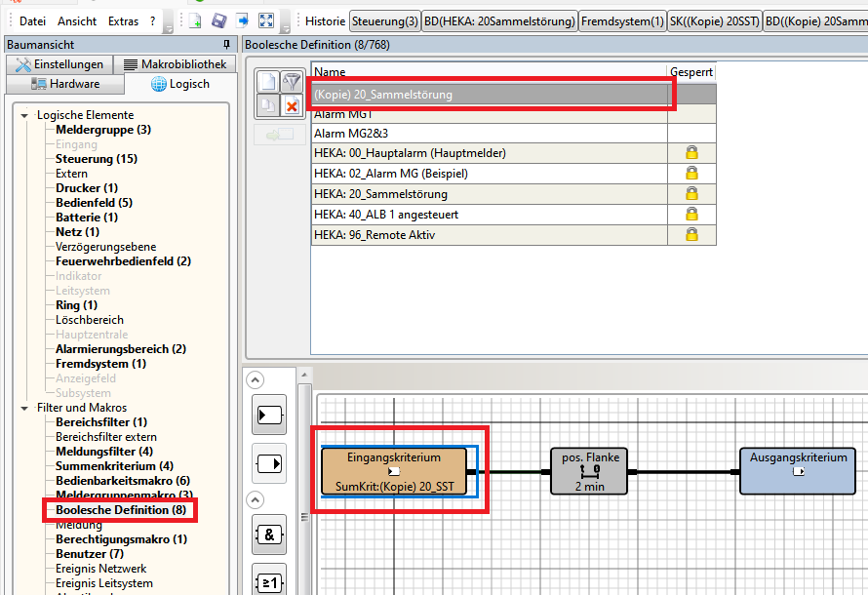Screen dimensions: 868x595
Task: Go to Steuerung(3) in the history
Action: point(385,21)
